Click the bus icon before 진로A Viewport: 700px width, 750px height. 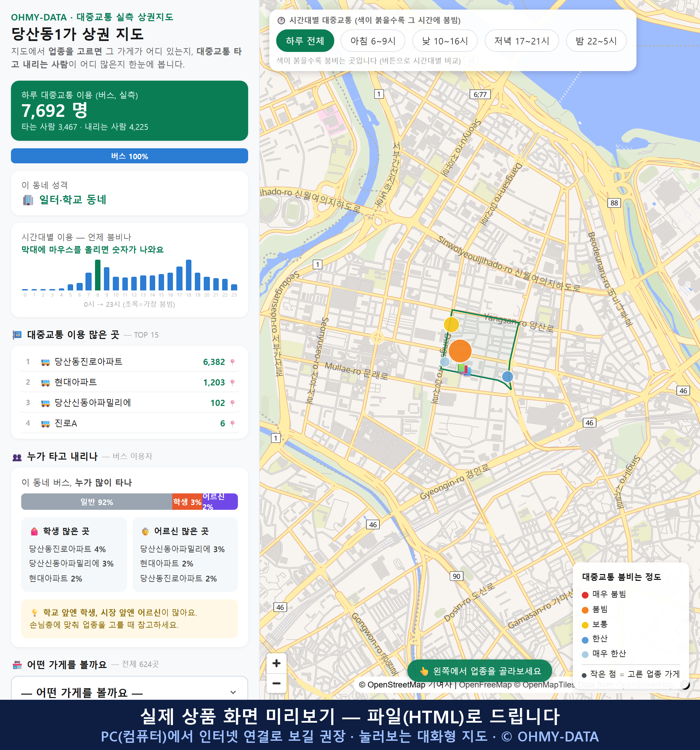tap(45, 424)
